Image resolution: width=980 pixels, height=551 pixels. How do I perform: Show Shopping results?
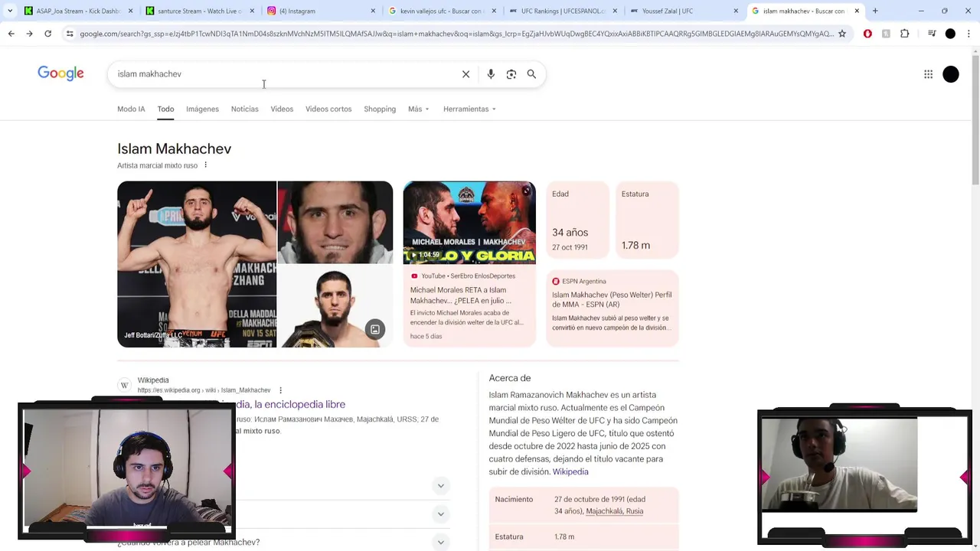(x=380, y=109)
